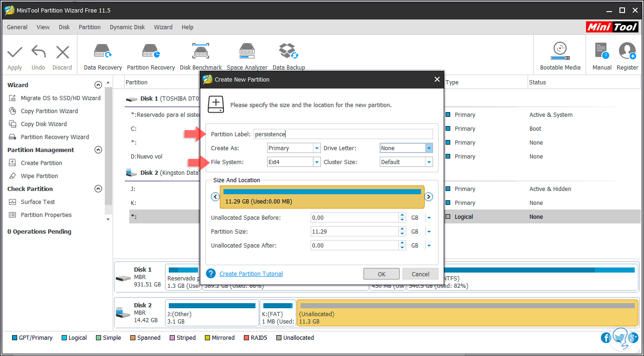Move partition left with the arrow button
Screen dimensions: 644x356
pos(215,197)
